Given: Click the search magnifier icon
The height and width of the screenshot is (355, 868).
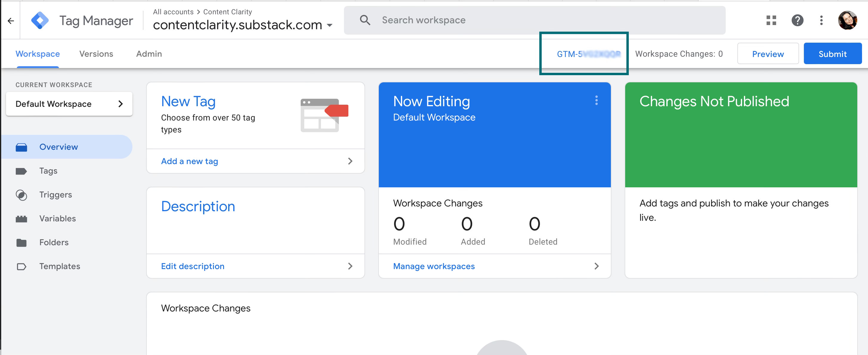Looking at the screenshot, I should pyautogui.click(x=365, y=20).
